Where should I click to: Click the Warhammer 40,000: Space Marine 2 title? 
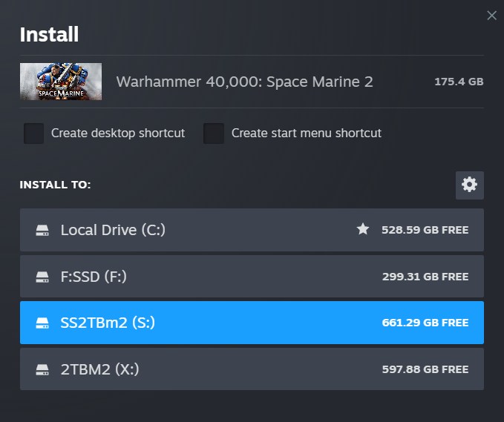(x=245, y=82)
